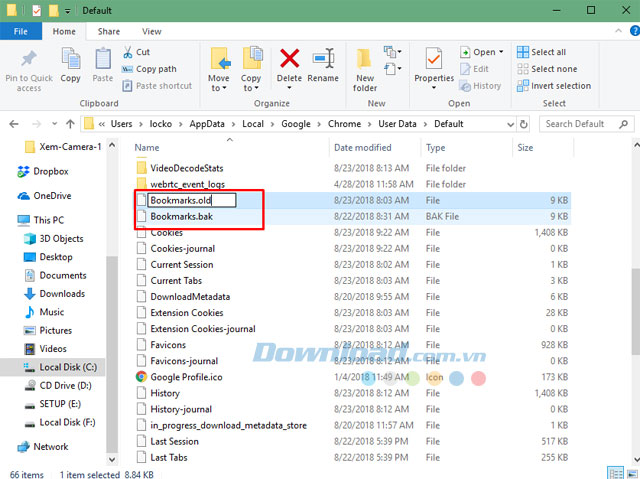This screenshot has width=640, height=479.
Task: Switch to the Share ribbon tab
Action: pyautogui.click(x=108, y=32)
